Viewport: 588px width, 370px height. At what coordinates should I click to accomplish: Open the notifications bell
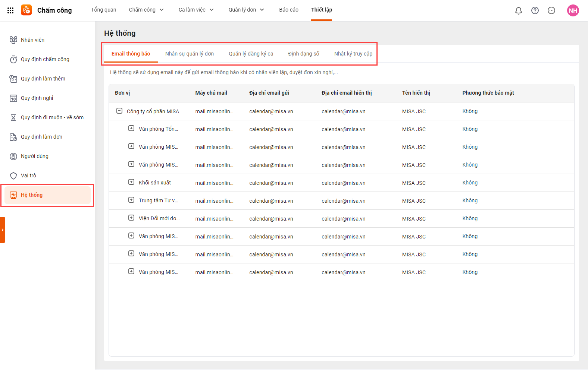519,10
